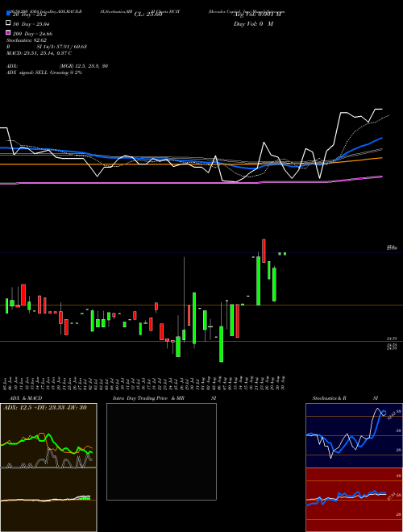Click the 'Stochastics & R' panel title
Screen dimensions: 403x532
[x=329, y=398]
